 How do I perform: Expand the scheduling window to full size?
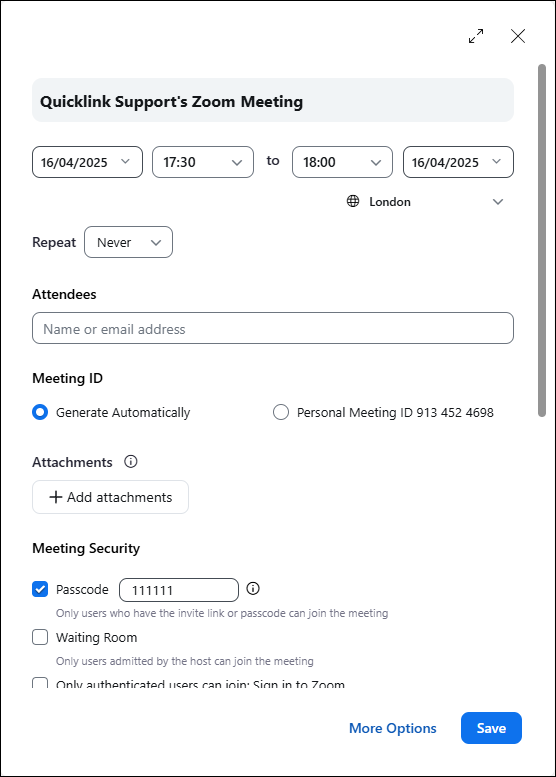pyautogui.click(x=476, y=36)
